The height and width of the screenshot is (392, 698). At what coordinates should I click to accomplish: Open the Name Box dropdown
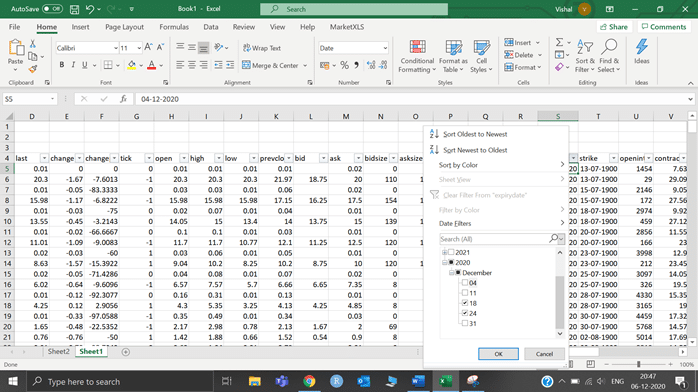(x=53, y=99)
